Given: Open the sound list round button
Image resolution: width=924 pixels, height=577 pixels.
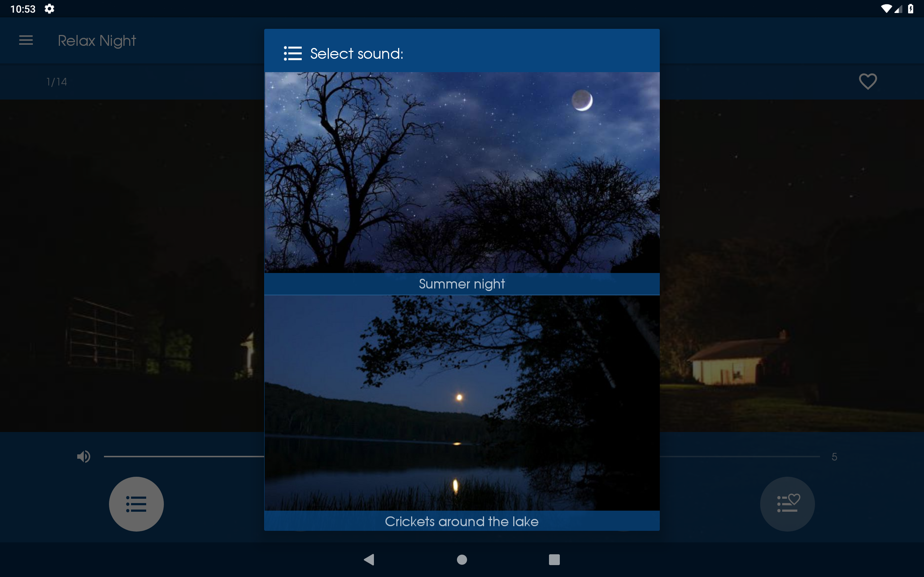Looking at the screenshot, I should [x=136, y=504].
